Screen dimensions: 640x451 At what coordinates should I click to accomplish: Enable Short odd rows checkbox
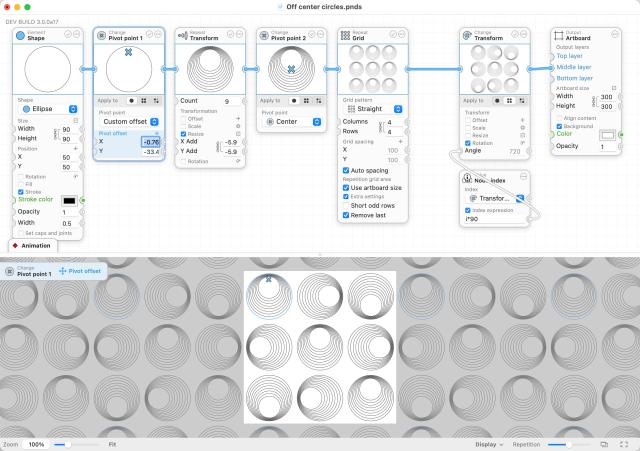346,205
